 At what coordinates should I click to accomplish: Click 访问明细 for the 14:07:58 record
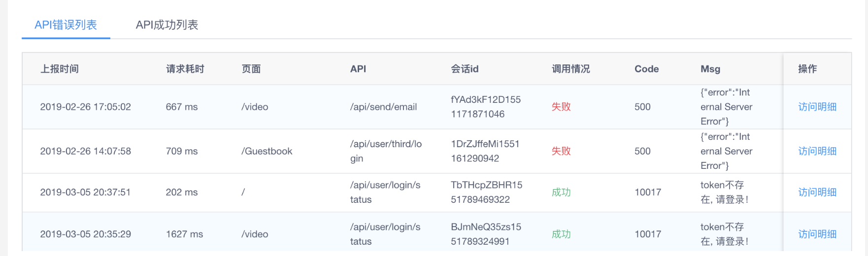817,151
